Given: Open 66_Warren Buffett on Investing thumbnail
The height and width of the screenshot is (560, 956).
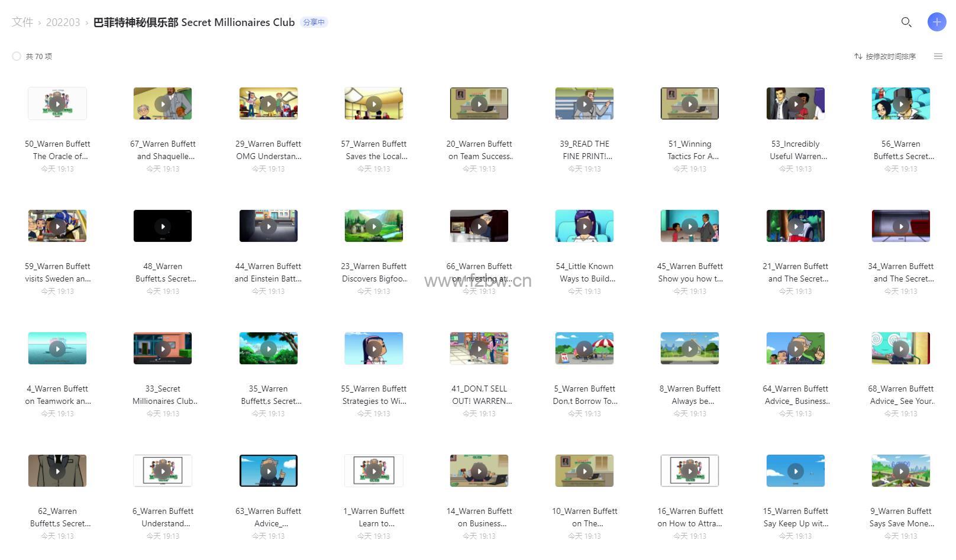Looking at the screenshot, I should coord(479,226).
